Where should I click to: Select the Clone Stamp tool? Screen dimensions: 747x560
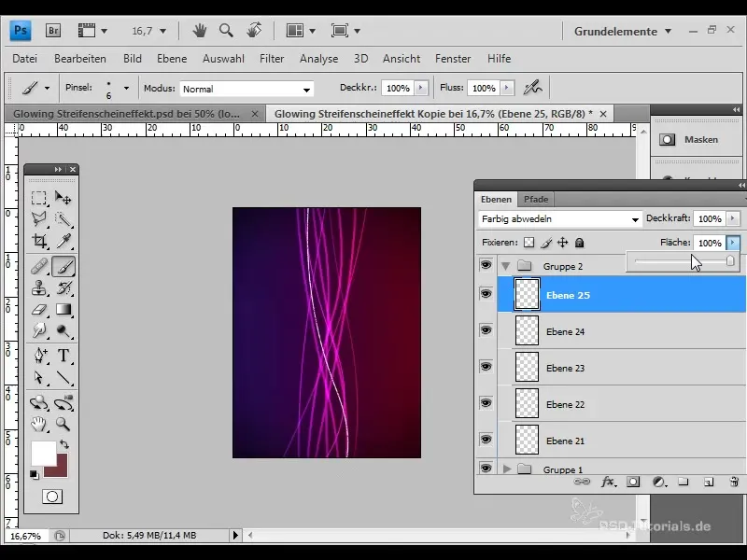click(x=39, y=287)
